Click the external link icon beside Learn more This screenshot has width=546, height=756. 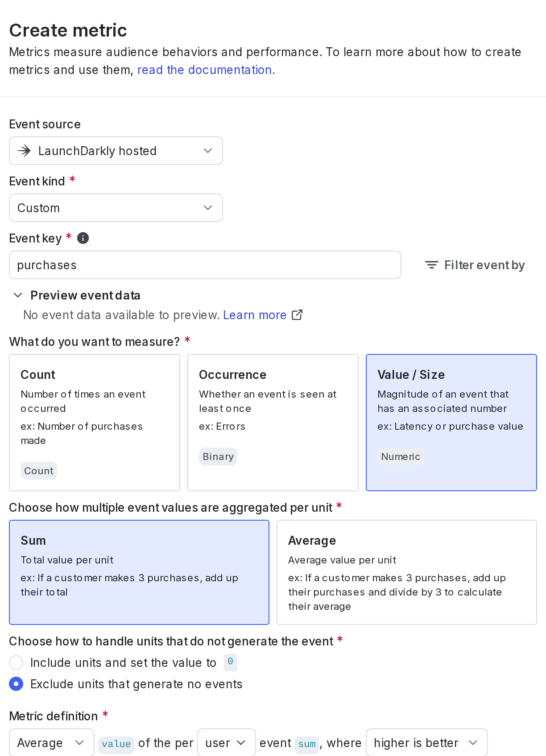coord(297,315)
